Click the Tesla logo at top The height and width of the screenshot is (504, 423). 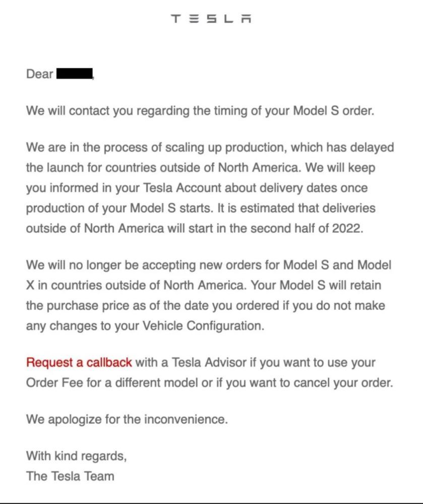[211, 19]
